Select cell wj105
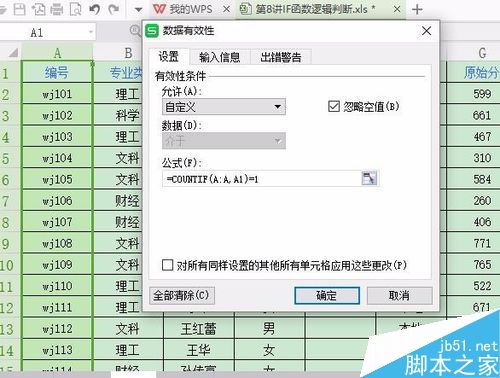The height and width of the screenshot is (378, 500). pyautogui.click(x=57, y=179)
